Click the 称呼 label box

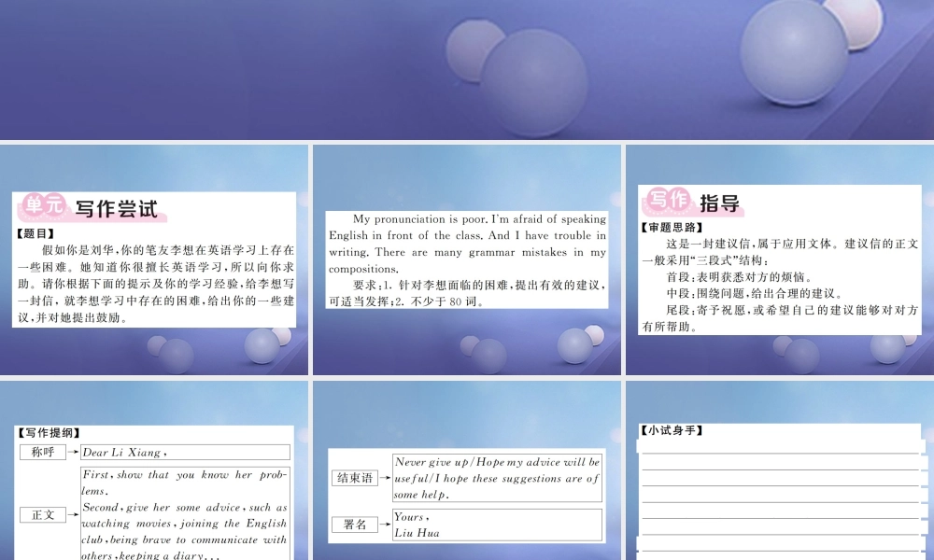42,452
